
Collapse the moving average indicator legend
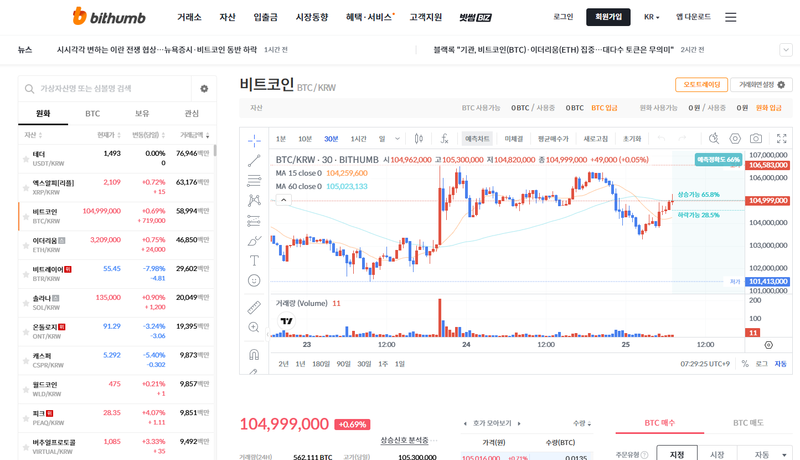[x=284, y=200]
